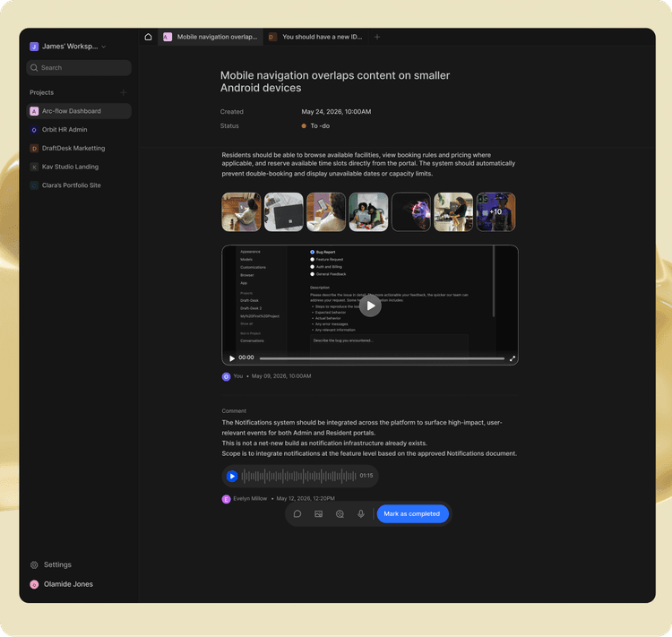This screenshot has width=672, height=637.
Task: Open the To-do status selector
Action: pos(315,126)
